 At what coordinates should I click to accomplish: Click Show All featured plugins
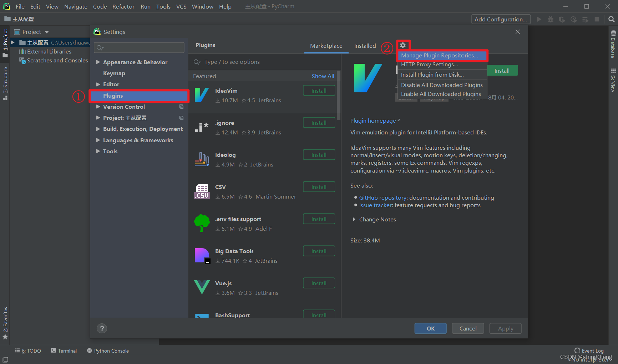[x=323, y=76]
